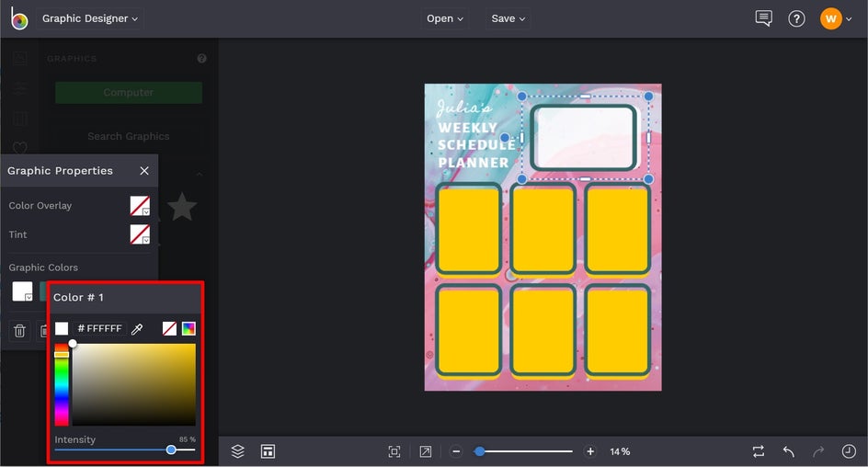Select the Julia's script title text
Viewport: 868px width, 467px height.
463,108
